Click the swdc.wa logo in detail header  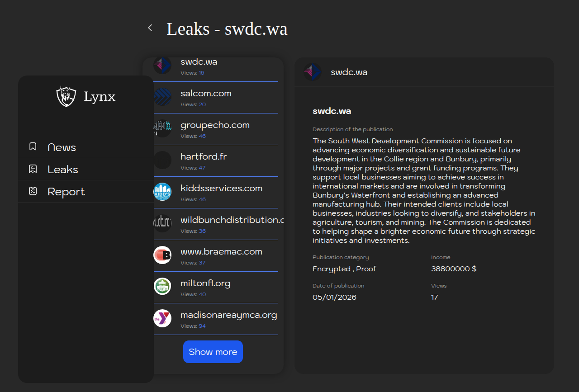313,72
